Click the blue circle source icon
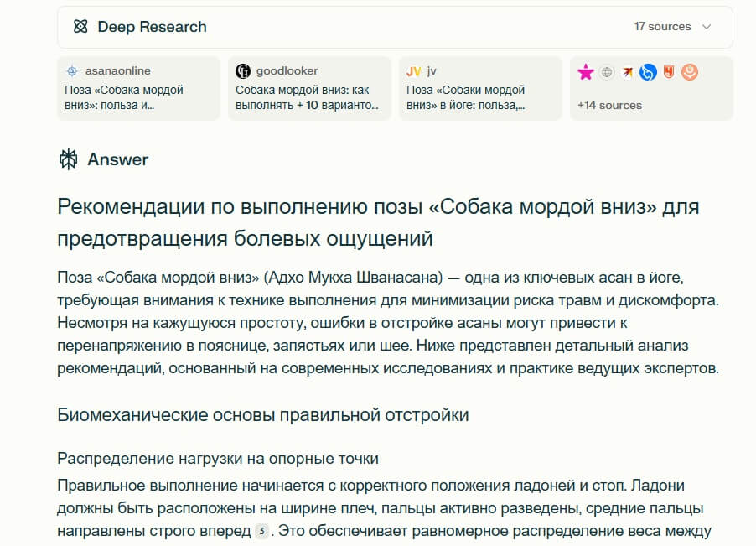 [648, 73]
